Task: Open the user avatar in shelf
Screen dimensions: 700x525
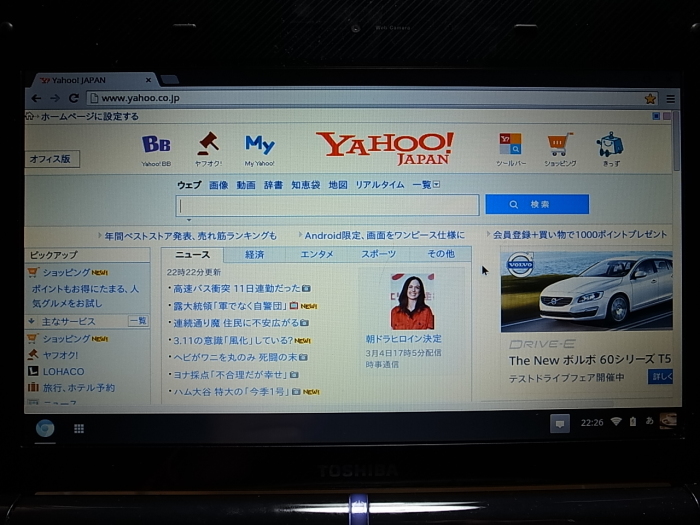Action: [668, 420]
